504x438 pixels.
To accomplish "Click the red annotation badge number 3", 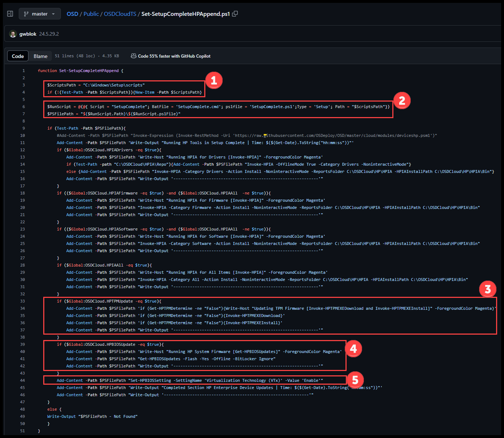I will [487, 289].
